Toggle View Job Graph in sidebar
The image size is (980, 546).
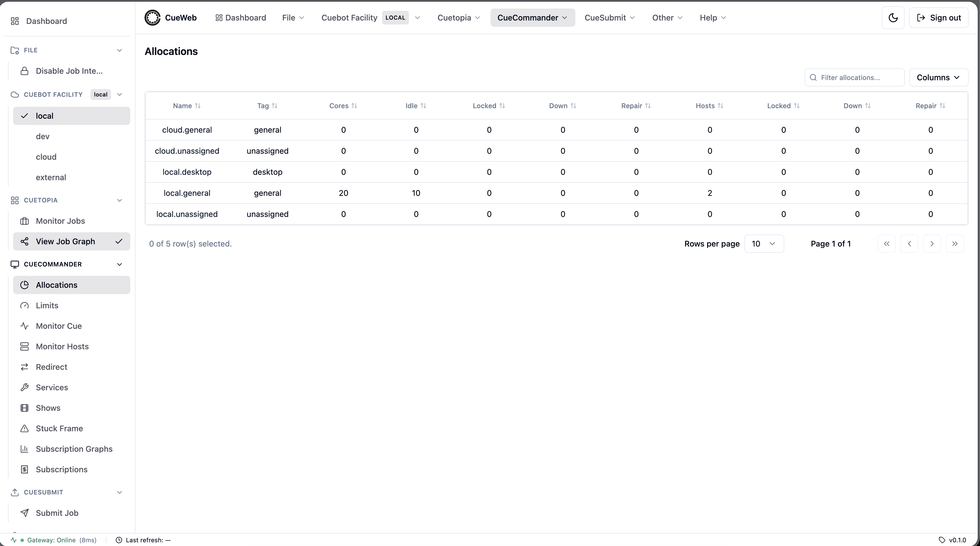point(71,242)
